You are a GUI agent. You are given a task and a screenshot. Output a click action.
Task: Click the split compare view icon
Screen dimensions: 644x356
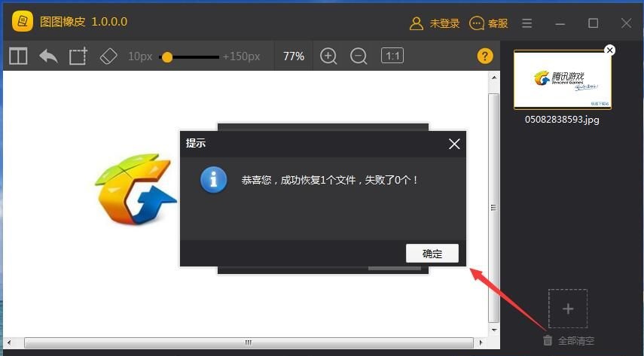pyautogui.click(x=18, y=56)
